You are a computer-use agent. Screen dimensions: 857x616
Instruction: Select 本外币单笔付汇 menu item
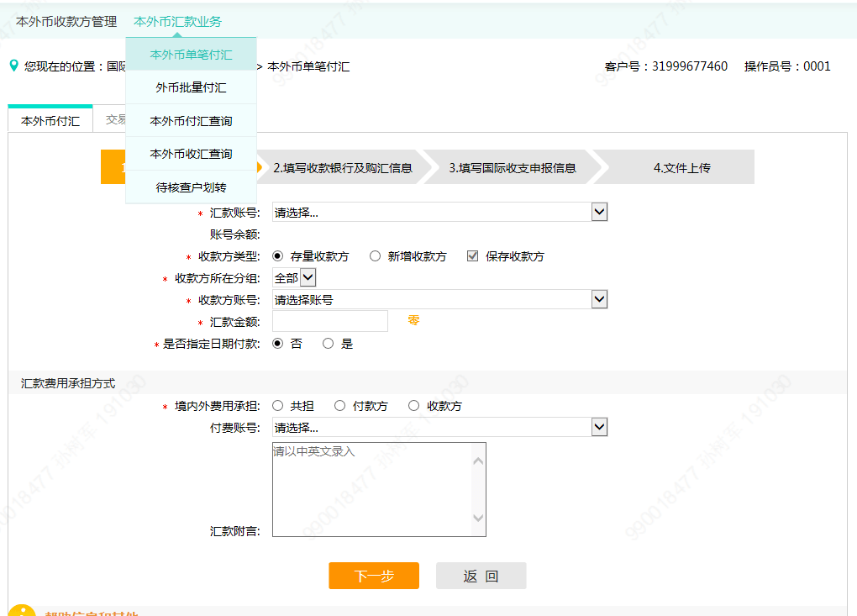[x=192, y=55]
